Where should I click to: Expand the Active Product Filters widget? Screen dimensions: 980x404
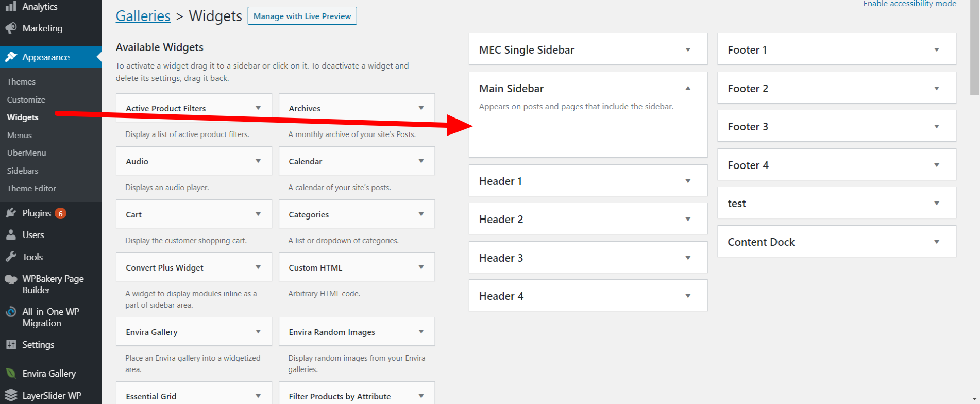tap(258, 108)
